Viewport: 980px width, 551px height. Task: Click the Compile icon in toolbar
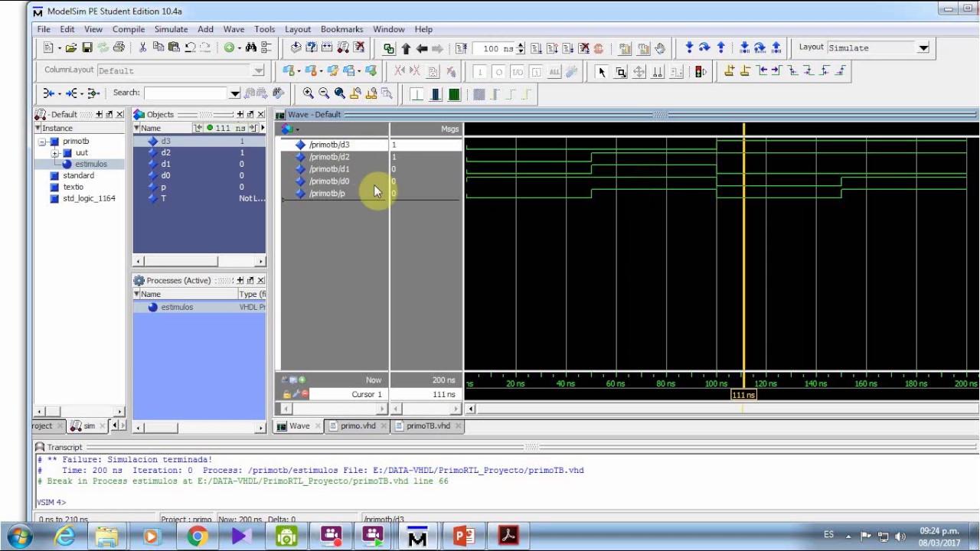(x=296, y=48)
